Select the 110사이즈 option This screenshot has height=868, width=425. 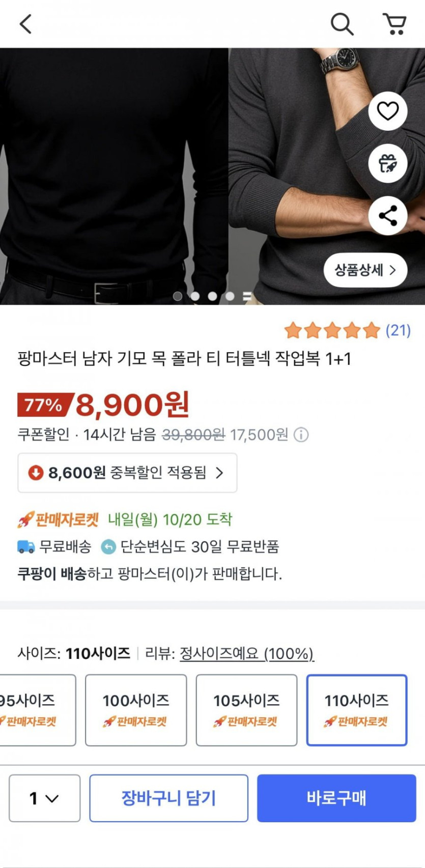tap(356, 710)
